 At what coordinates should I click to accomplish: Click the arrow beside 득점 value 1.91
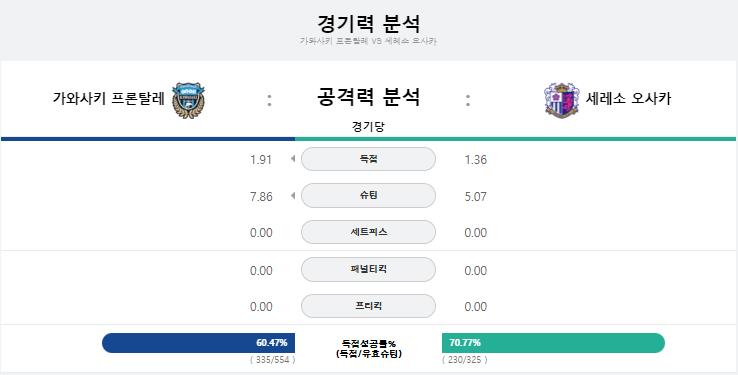293,159
